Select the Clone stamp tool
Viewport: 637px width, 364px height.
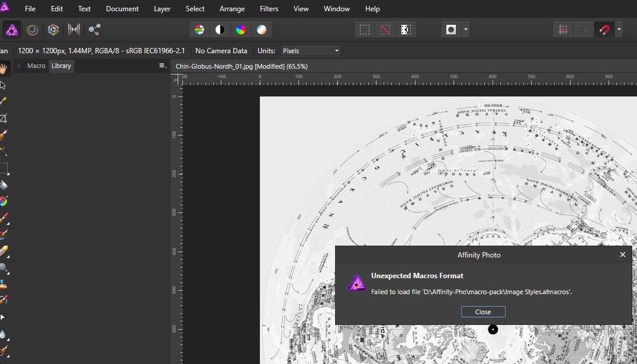coord(3,284)
